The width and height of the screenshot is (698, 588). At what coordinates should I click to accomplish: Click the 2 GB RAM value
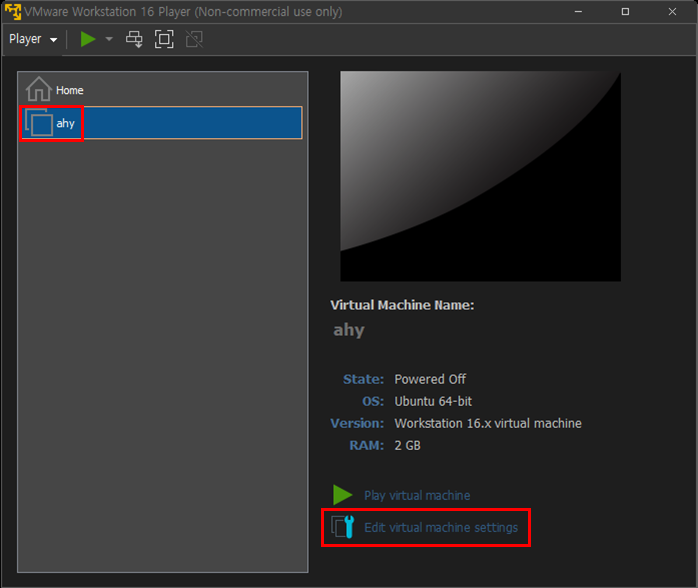[x=407, y=446]
